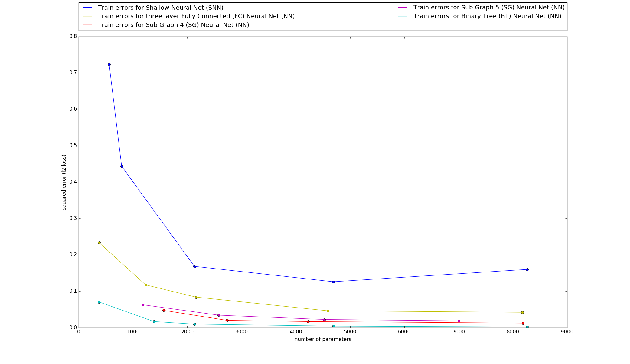630x364 pixels.
Task: Click the leftmost cyan Binary Tree data point
Action: [x=99, y=302]
